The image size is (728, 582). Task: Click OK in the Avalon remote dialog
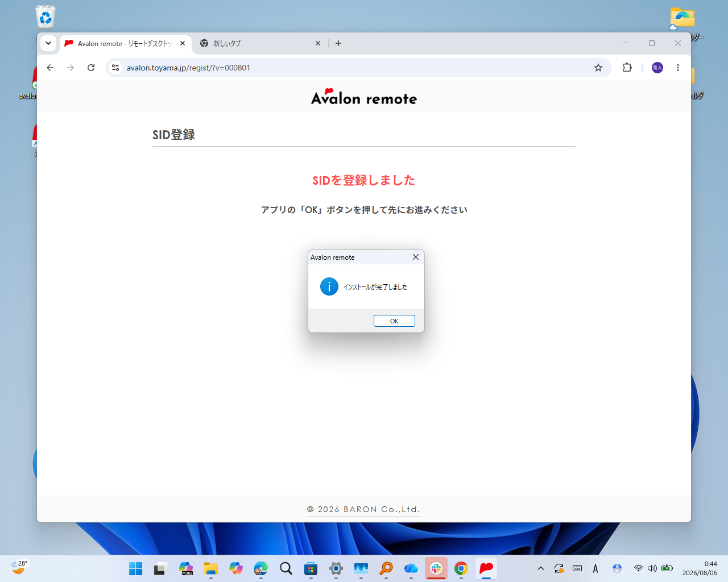tap(394, 321)
